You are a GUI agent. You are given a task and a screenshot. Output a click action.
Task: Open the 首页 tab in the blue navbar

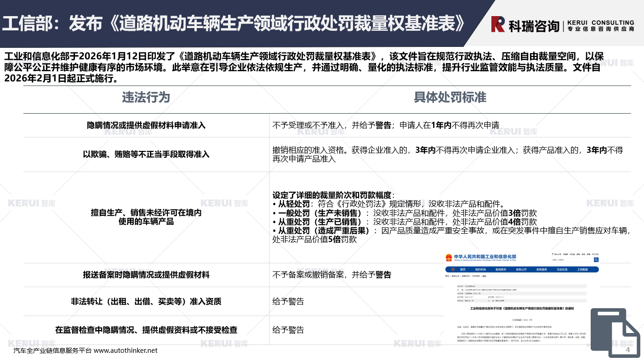(x=463, y=270)
